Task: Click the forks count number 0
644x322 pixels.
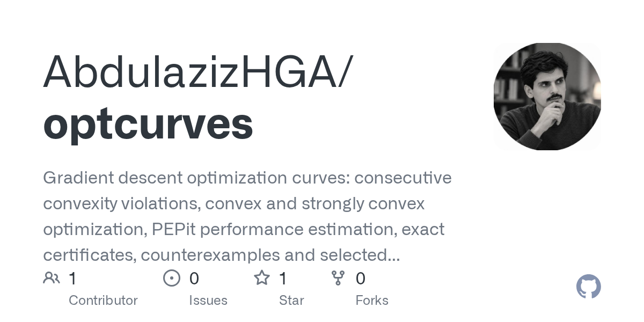Action: (x=361, y=279)
